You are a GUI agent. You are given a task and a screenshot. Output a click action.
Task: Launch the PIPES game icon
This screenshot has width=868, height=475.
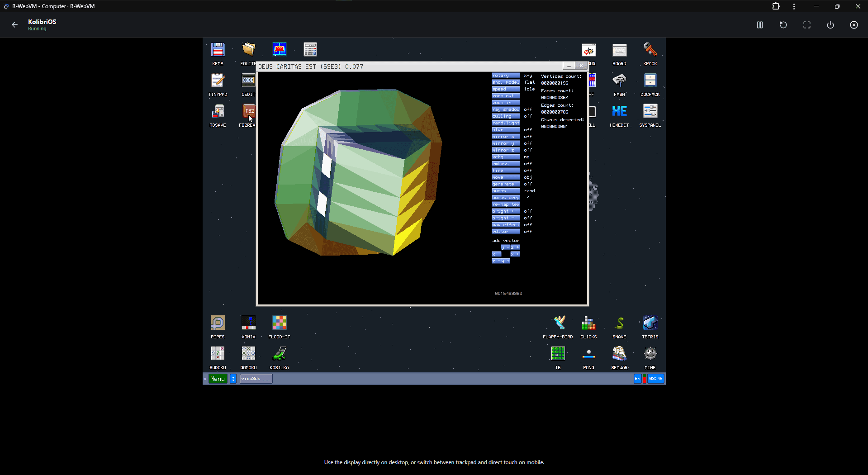(x=218, y=323)
